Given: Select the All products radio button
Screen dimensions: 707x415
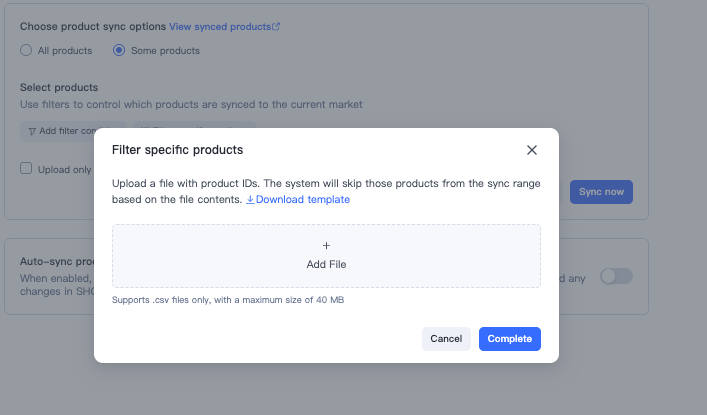Looking at the screenshot, I should 26,50.
